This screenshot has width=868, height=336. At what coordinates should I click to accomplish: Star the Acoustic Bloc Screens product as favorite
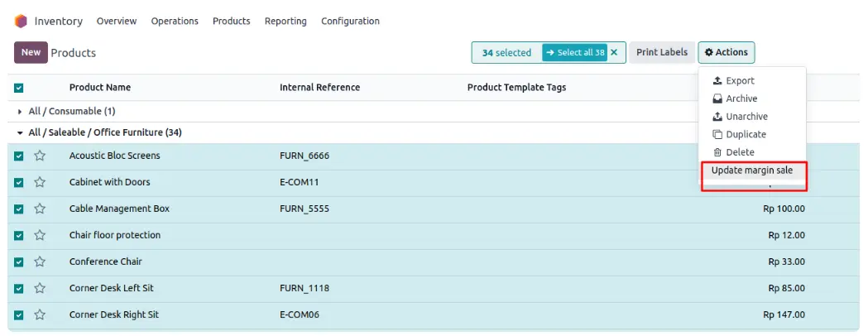[40, 156]
